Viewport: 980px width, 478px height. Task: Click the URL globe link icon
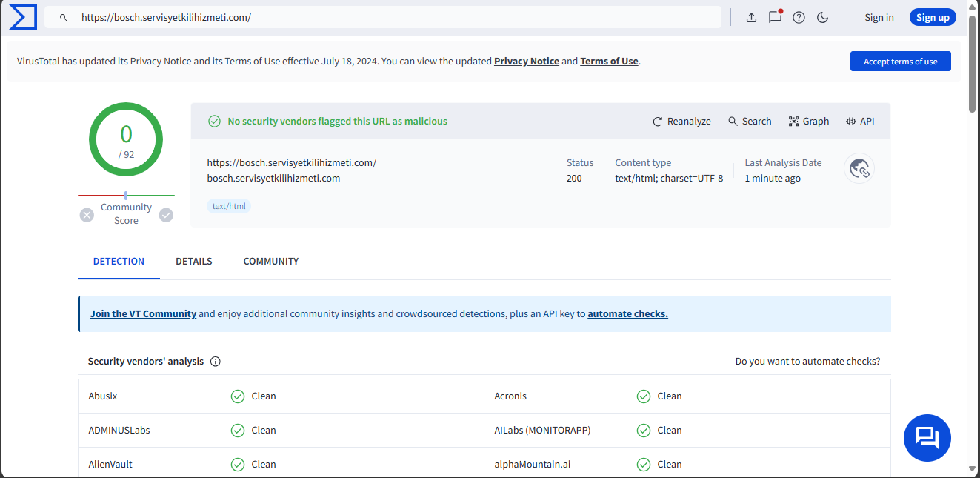[859, 169]
